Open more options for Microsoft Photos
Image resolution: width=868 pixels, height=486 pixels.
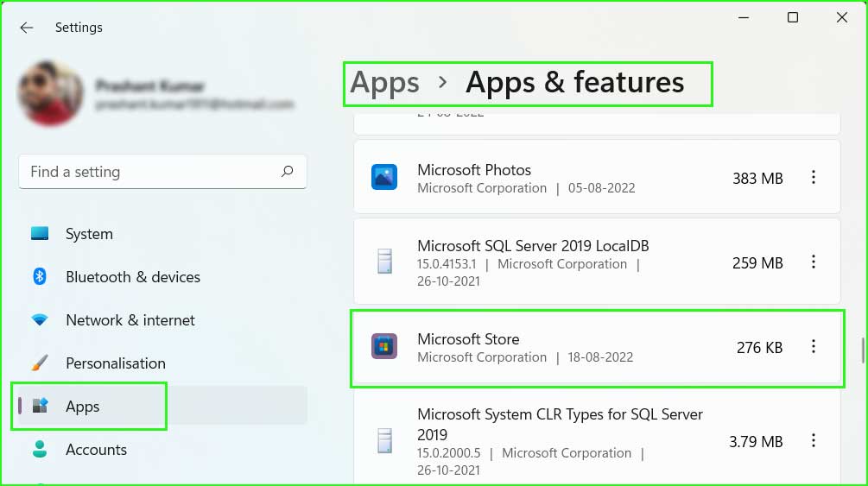[814, 177]
